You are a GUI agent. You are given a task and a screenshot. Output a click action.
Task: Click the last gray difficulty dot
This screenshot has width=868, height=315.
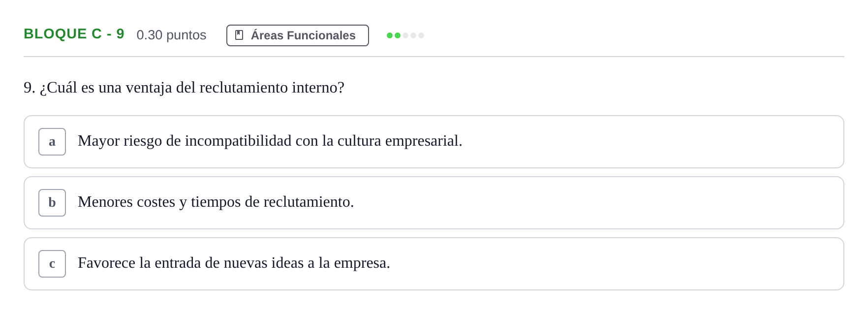421,35
